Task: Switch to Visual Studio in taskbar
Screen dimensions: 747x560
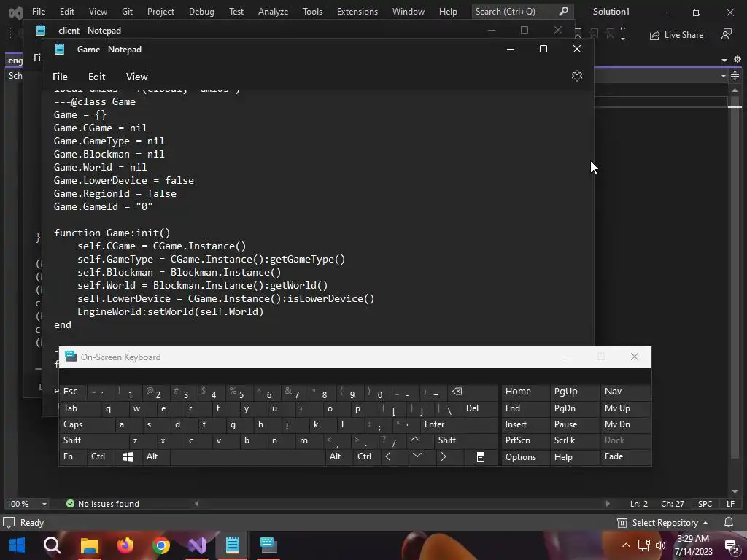Action: (197, 545)
